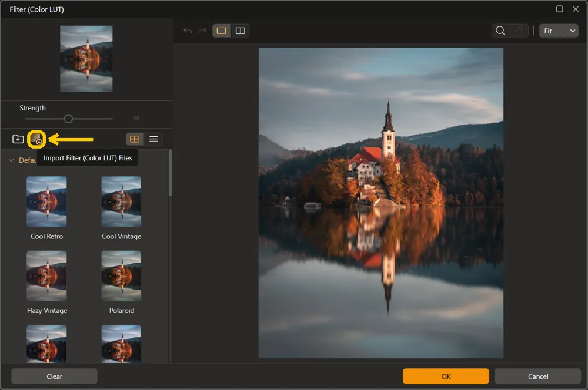
Task: Select single preview view mode
Action: (x=221, y=31)
